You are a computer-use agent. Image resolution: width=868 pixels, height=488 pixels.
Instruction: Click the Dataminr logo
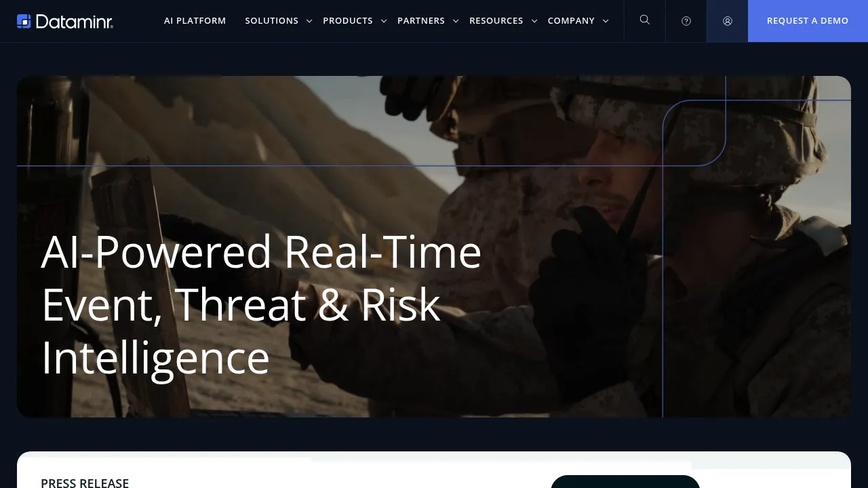[x=65, y=21]
